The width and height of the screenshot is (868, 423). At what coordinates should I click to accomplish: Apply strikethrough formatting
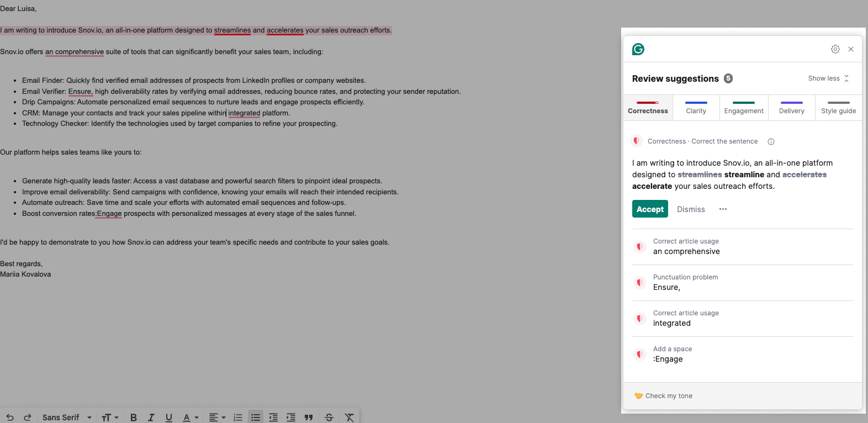(329, 417)
